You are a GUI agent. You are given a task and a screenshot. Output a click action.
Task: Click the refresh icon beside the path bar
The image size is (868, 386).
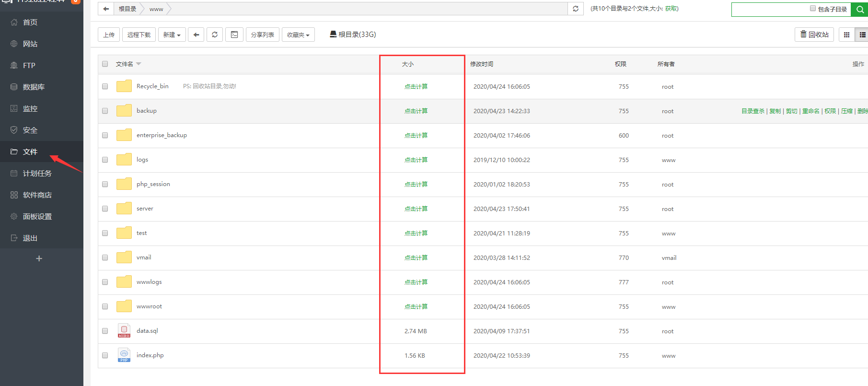pyautogui.click(x=576, y=9)
